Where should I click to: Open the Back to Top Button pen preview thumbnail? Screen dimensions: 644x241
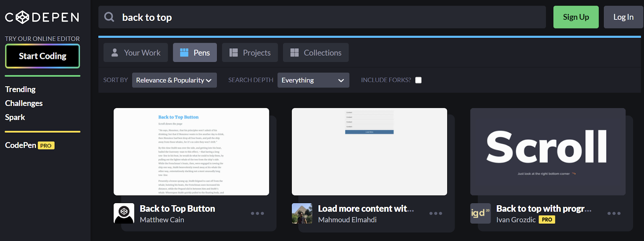[191, 152]
